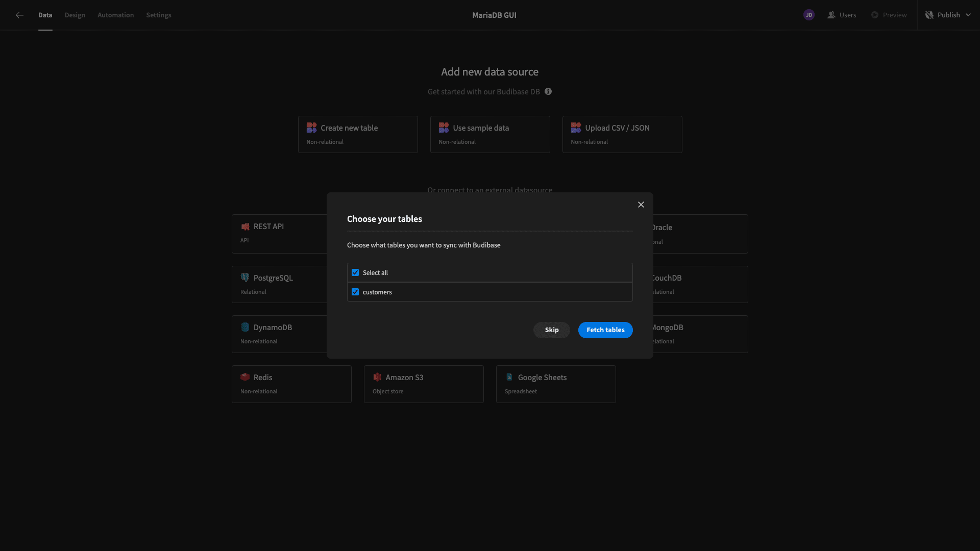Screen dimensions: 980x551
Task: Click the Skip button
Action: click(551, 330)
